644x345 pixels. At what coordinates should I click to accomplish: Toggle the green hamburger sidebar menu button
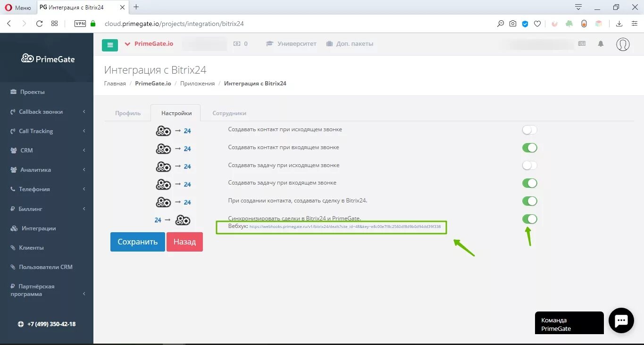(110, 45)
